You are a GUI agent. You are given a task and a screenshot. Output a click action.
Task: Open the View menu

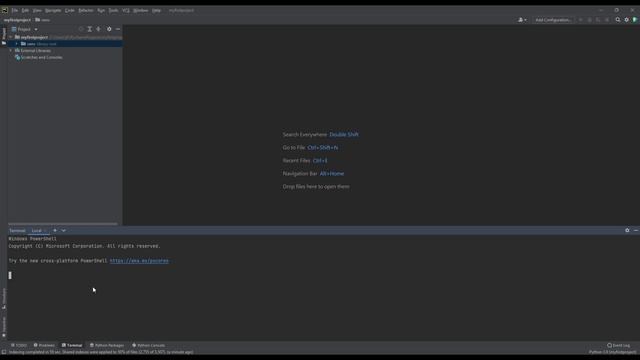click(x=37, y=10)
